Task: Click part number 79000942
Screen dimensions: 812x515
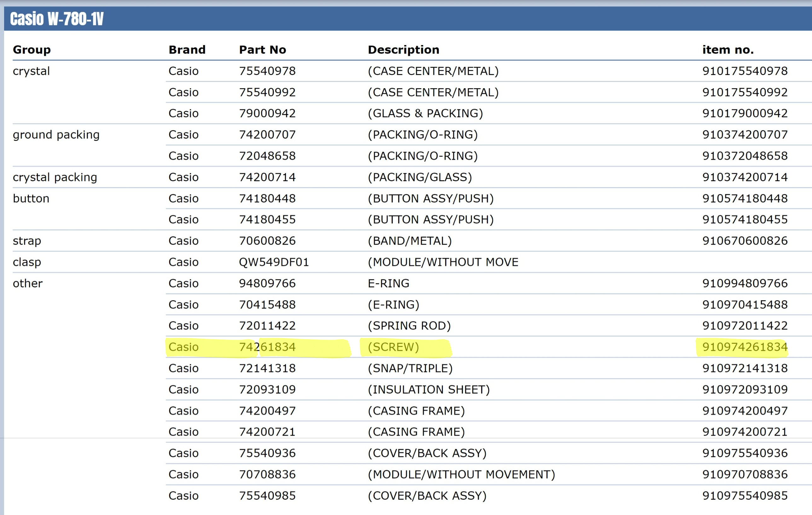Action: coord(267,113)
